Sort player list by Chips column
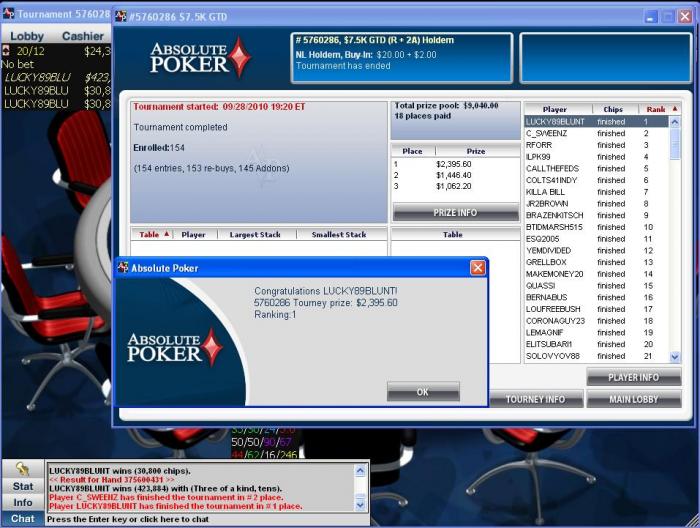The height and width of the screenshot is (528, 700). [613, 109]
